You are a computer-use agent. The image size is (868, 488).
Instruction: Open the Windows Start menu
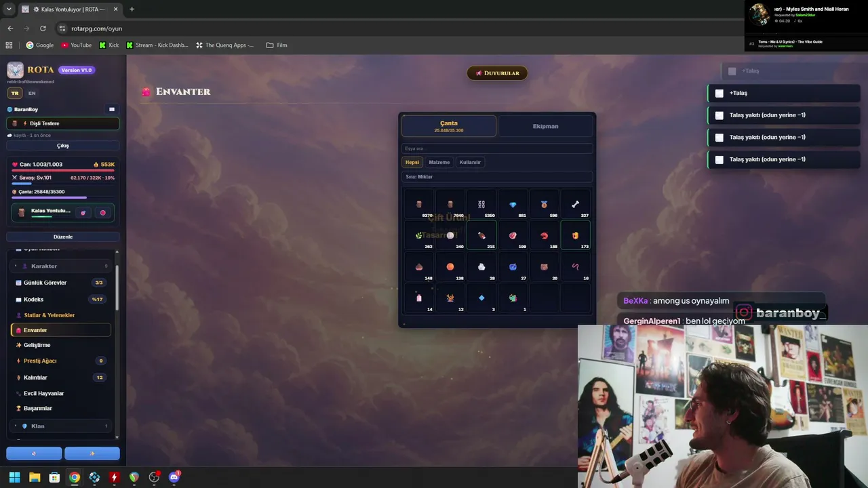[x=14, y=477]
